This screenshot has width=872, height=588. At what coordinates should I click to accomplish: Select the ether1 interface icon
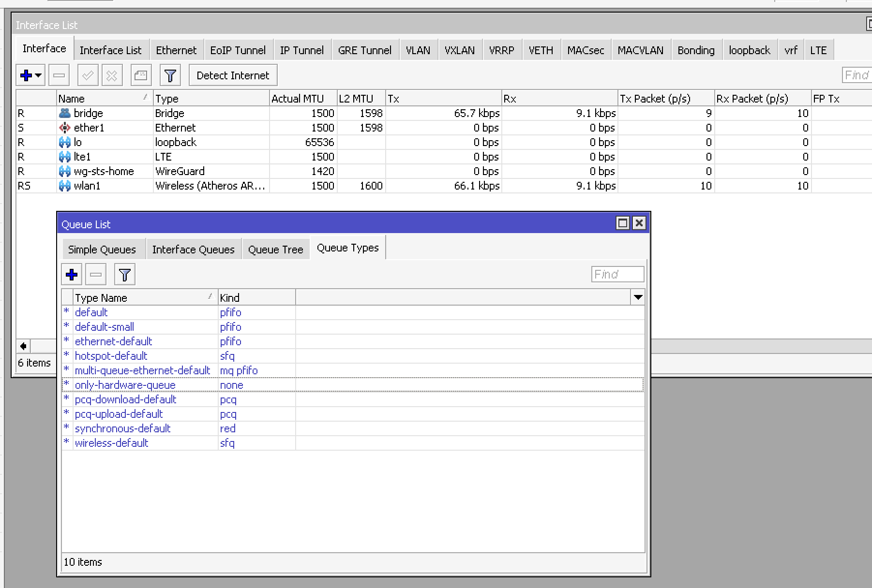coord(64,128)
